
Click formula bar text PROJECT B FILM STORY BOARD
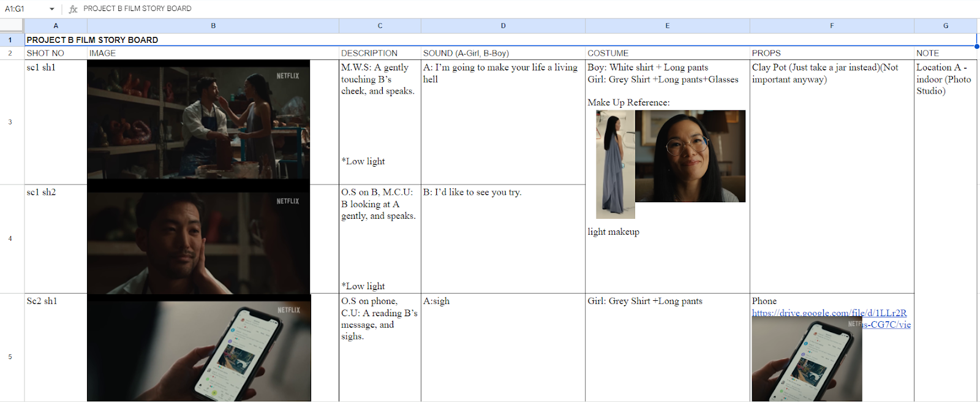pos(137,9)
